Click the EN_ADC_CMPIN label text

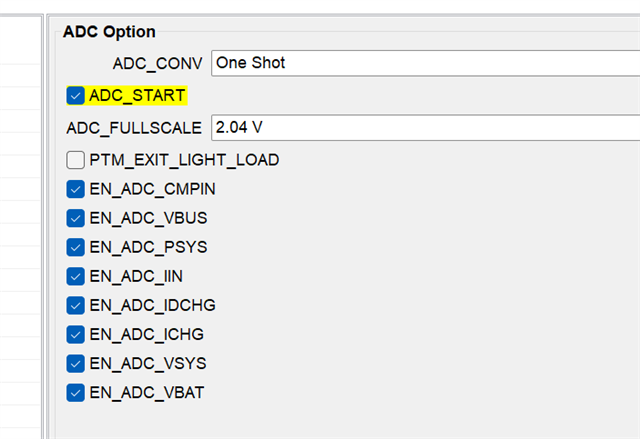click(x=152, y=188)
